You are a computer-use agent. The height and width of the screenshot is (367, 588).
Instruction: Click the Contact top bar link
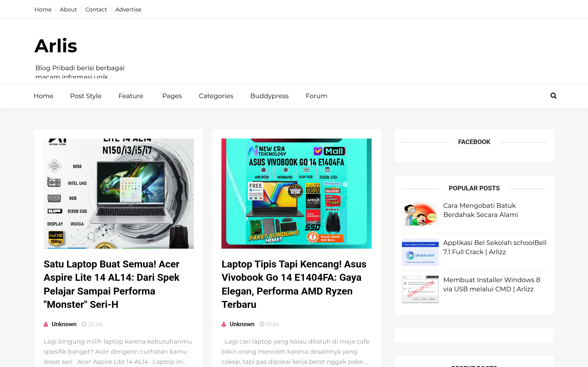coord(96,9)
